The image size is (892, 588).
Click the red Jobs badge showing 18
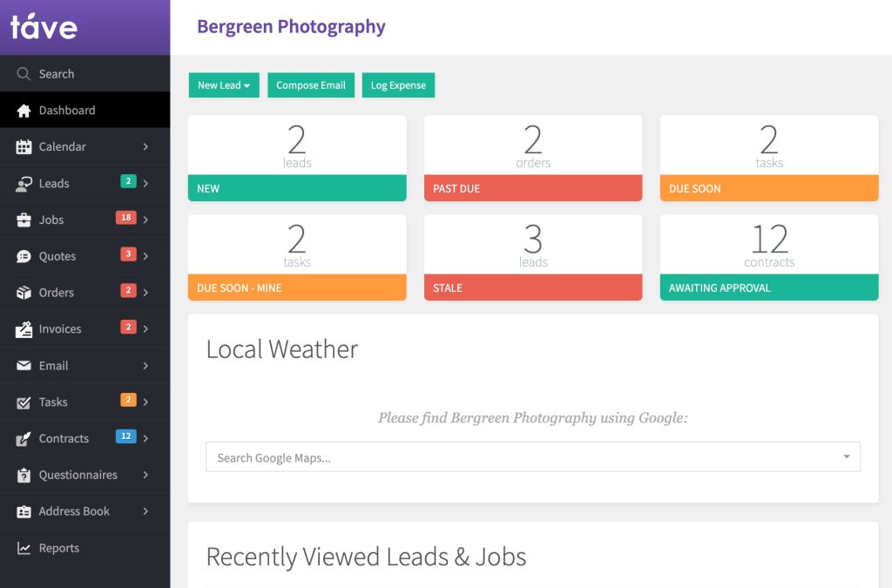(125, 217)
